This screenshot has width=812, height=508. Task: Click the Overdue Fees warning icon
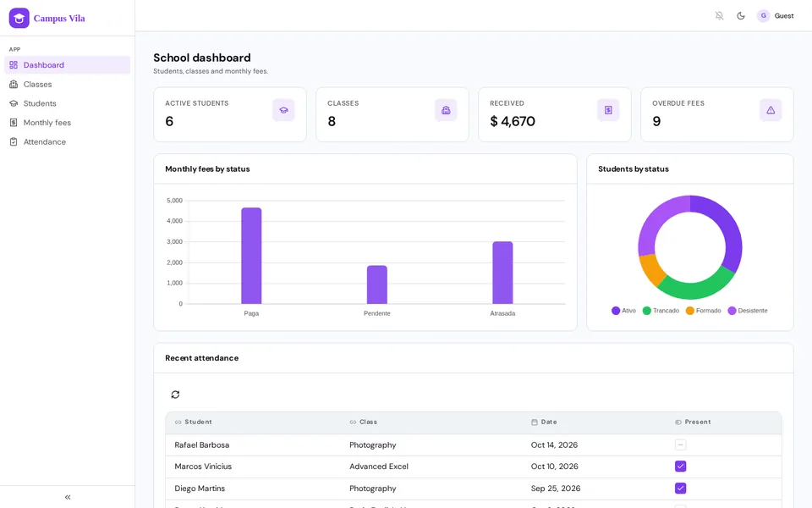click(x=771, y=110)
